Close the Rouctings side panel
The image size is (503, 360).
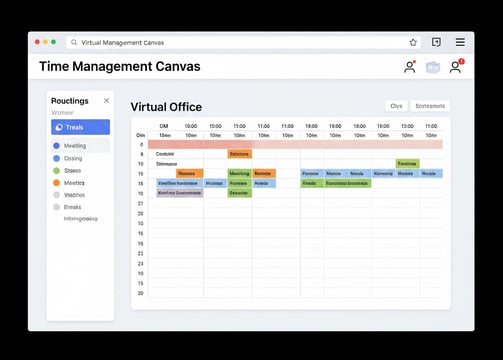point(106,101)
